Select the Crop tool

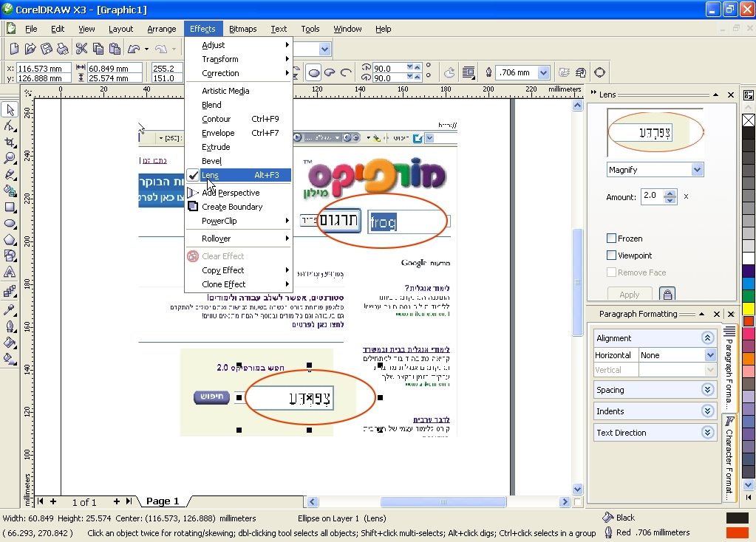coord(10,142)
